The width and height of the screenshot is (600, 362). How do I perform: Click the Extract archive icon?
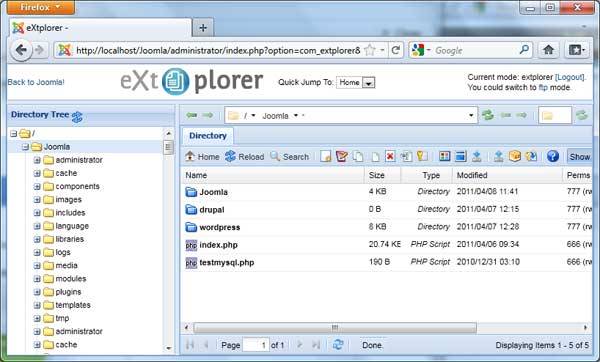click(x=531, y=156)
